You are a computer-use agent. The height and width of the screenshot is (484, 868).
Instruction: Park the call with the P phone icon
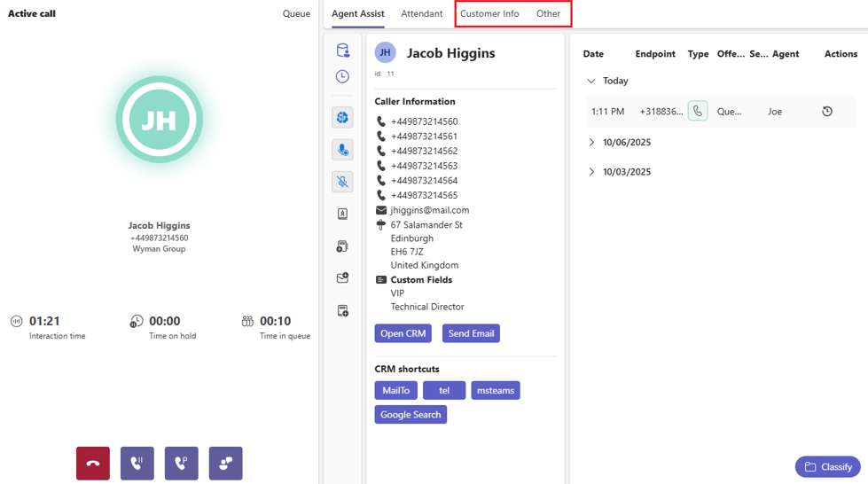coord(182,463)
